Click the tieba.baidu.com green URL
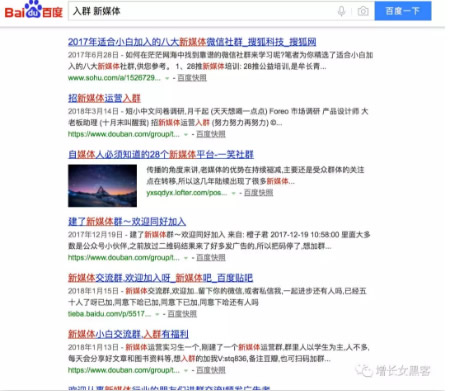This screenshot has height=391, width=453. pyautogui.click(x=109, y=314)
